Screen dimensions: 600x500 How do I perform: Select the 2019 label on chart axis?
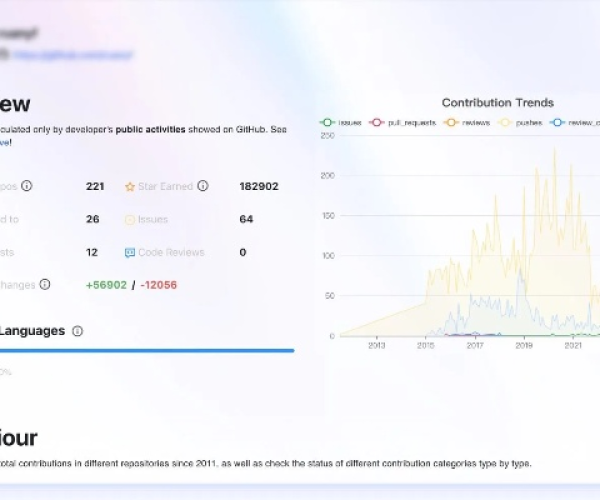pyautogui.click(x=524, y=345)
